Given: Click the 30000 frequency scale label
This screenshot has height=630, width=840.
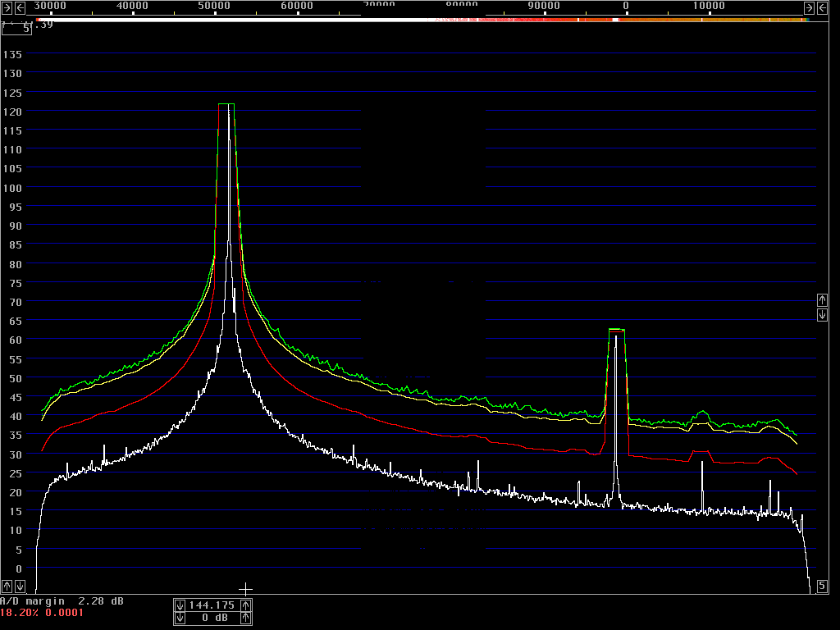Looking at the screenshot, I should 50,6.
